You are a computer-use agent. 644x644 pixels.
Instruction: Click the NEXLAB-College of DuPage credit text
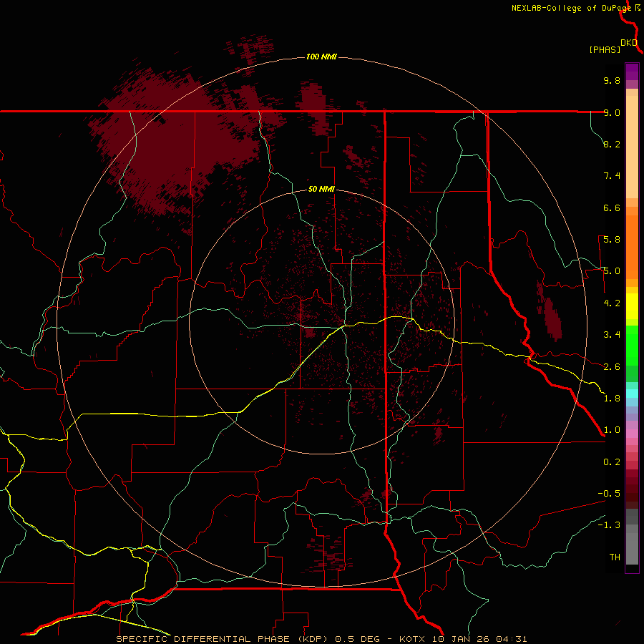point(571,8)
